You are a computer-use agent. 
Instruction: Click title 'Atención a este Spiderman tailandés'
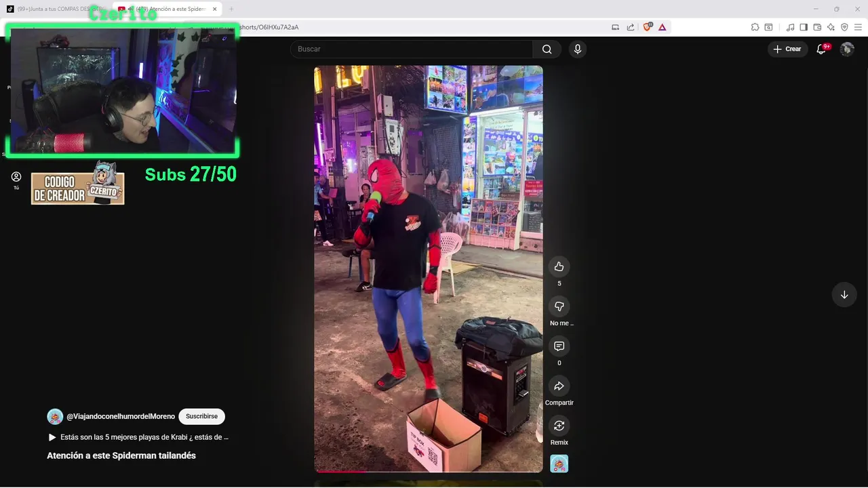[121, 455]
